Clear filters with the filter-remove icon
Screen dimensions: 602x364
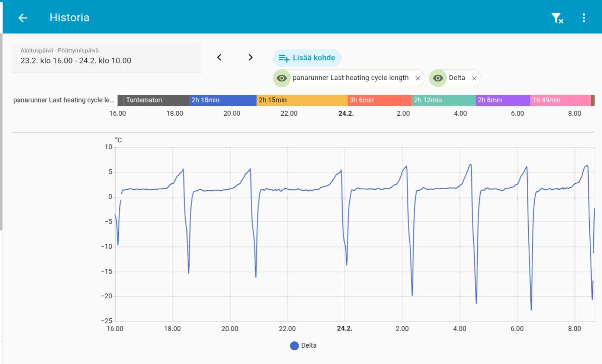pos(557,18)
